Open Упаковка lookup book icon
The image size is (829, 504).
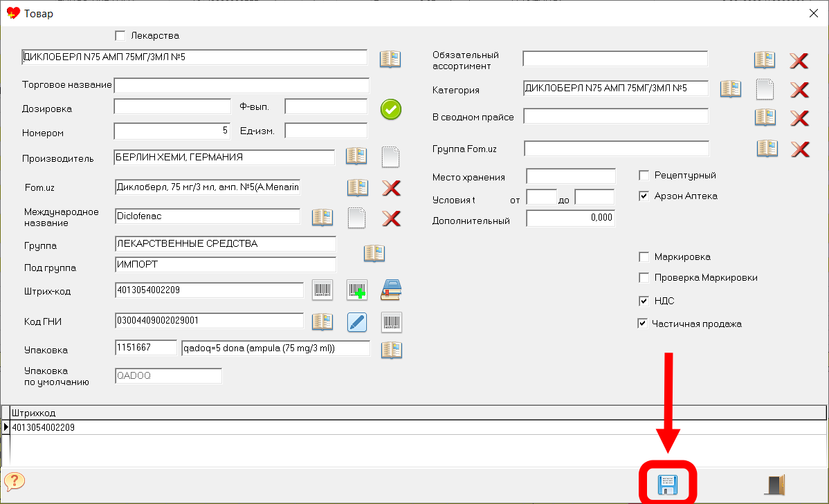(x=392, y=350)
